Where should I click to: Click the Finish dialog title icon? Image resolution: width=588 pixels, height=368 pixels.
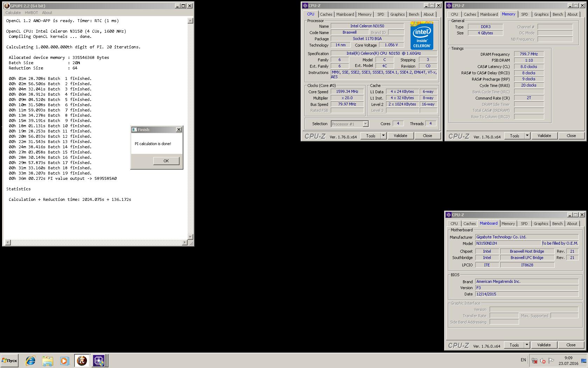click(134, 130)
